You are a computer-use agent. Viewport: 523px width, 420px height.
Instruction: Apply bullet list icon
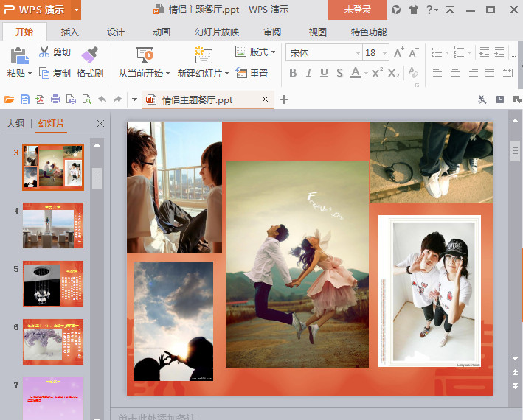(437, 52)
